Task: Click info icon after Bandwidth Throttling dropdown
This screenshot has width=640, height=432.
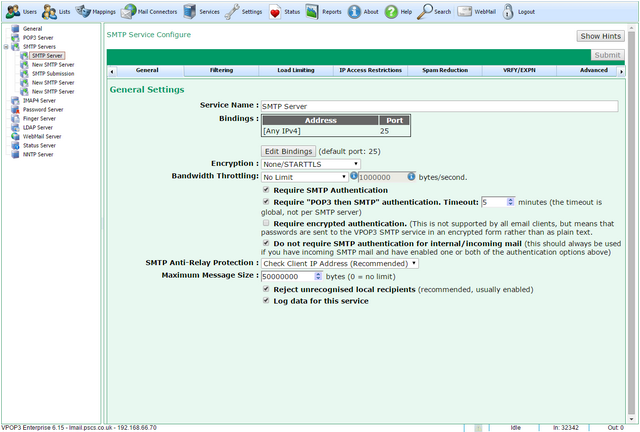Action: coord(354,176)
